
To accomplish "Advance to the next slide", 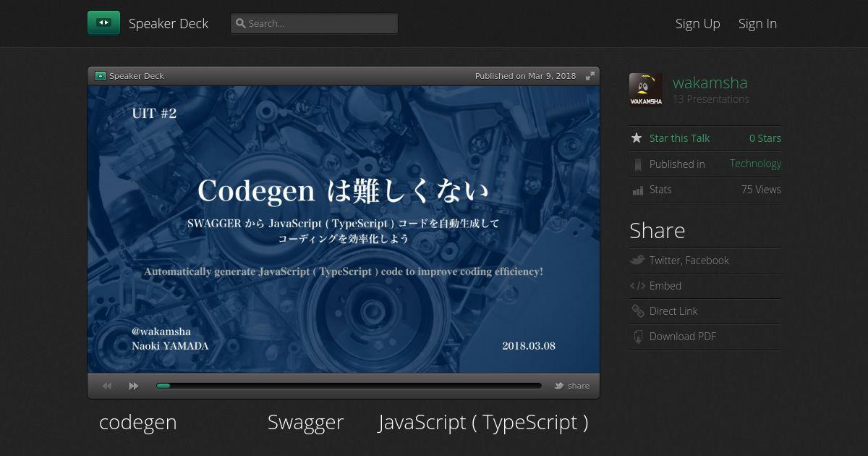I will coord(134,387).
